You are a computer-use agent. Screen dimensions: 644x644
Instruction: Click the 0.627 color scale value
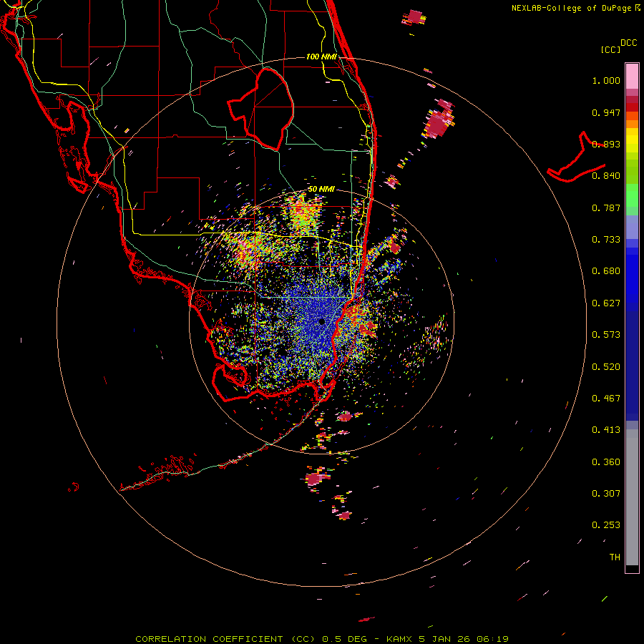(x=606, y=303)
